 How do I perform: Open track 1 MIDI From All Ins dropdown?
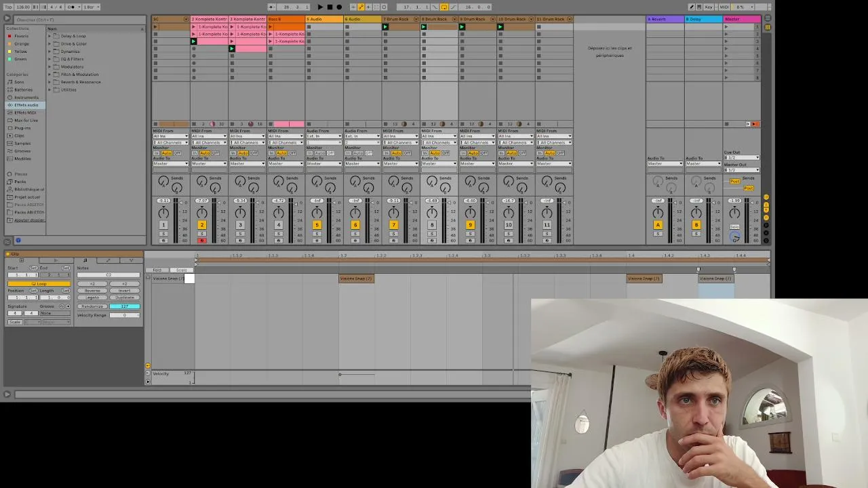point(170,136)
